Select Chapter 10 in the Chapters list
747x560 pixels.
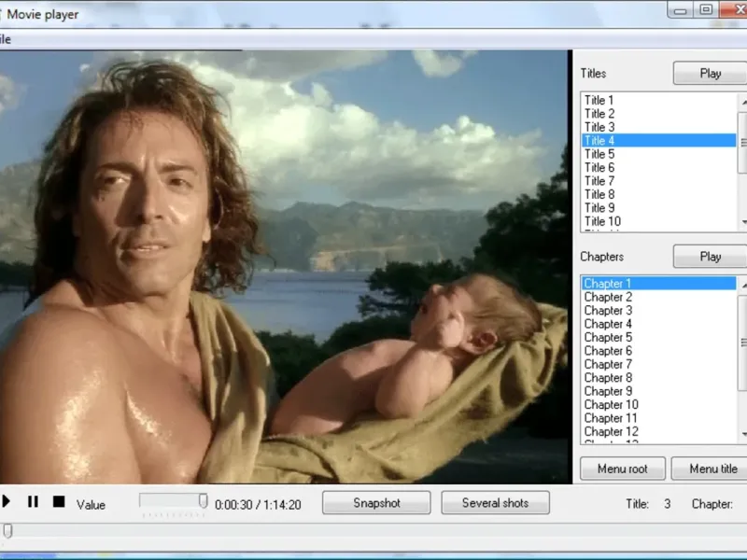(658, 405)
